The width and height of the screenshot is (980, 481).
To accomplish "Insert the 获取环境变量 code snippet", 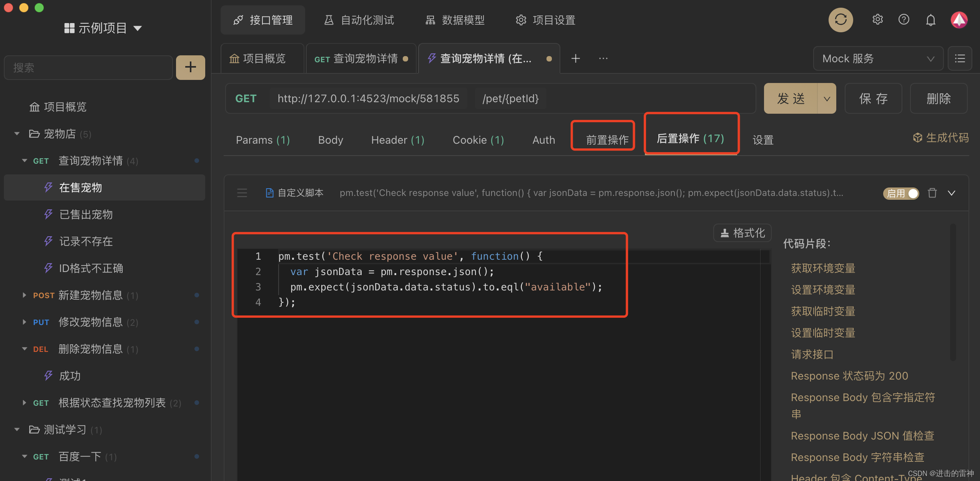I will (x=823, y=268).
